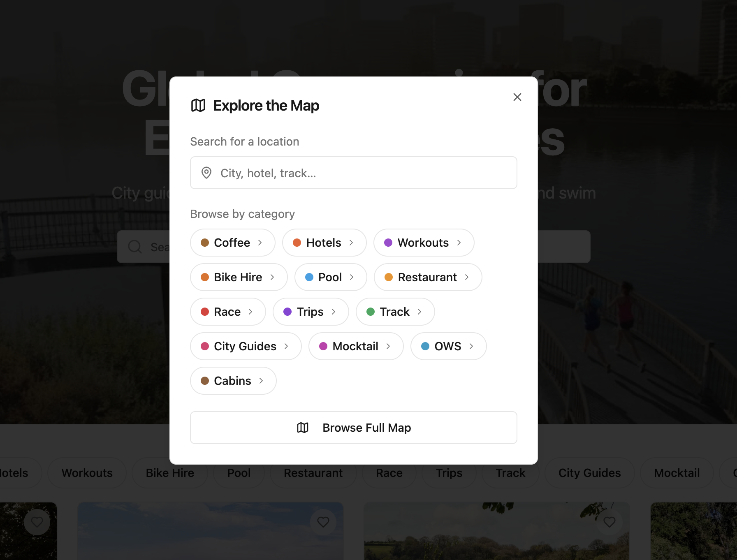Select the Restaurant tab in background page
The height and width of the screenshot is (560, 737).
click(313, 473)
